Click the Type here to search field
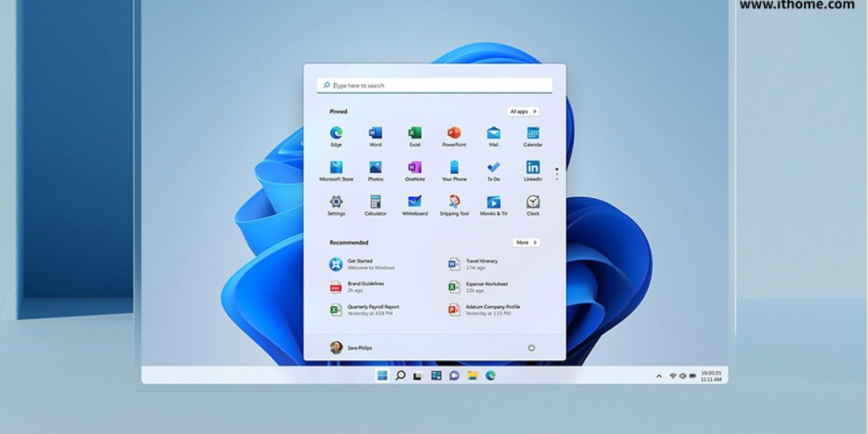Viewport: 868px width, 434px height. click(434, 85)
